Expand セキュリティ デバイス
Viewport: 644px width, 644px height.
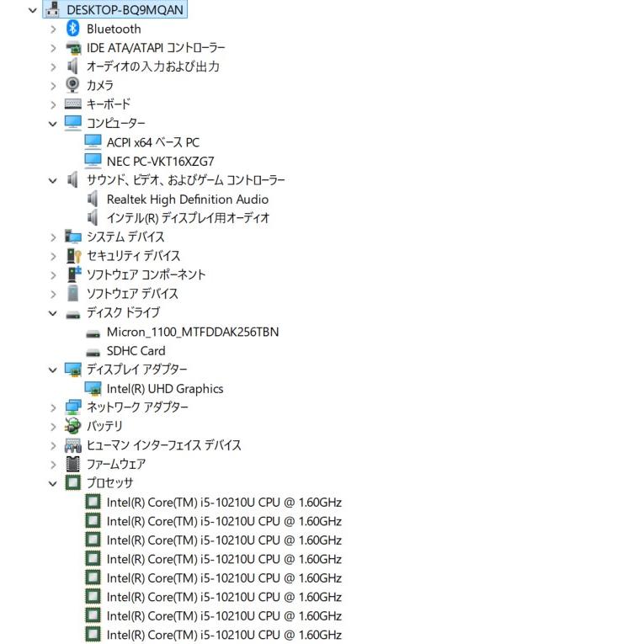coord(53,256)
